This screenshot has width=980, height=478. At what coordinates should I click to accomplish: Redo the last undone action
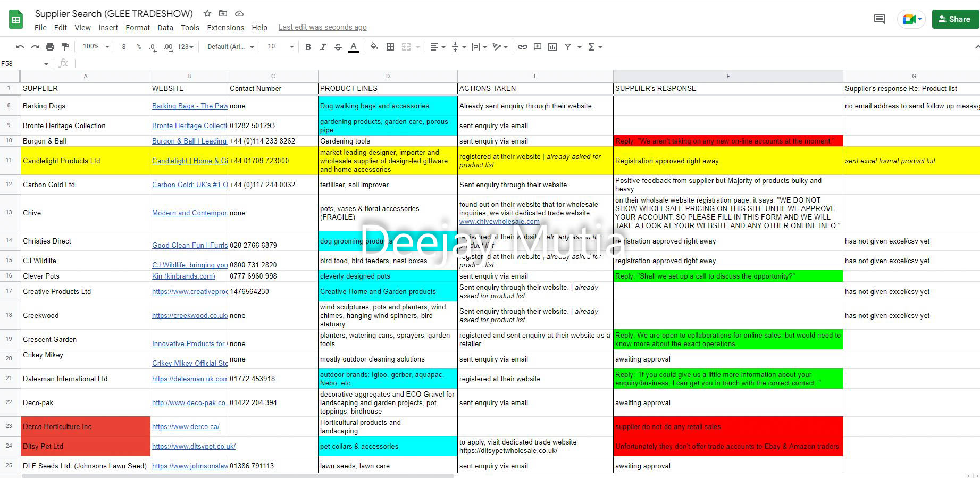[35, 47]
